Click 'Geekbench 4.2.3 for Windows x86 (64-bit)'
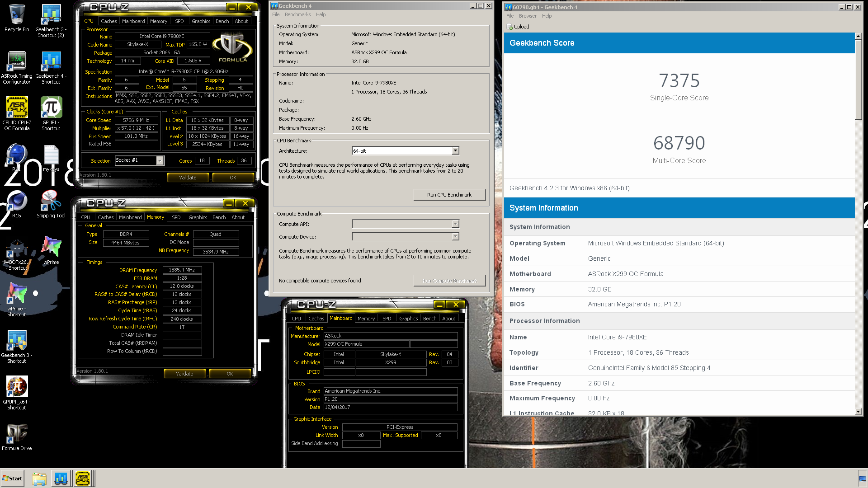This screenshot has width=868, height=488. [x=569, y=188]
